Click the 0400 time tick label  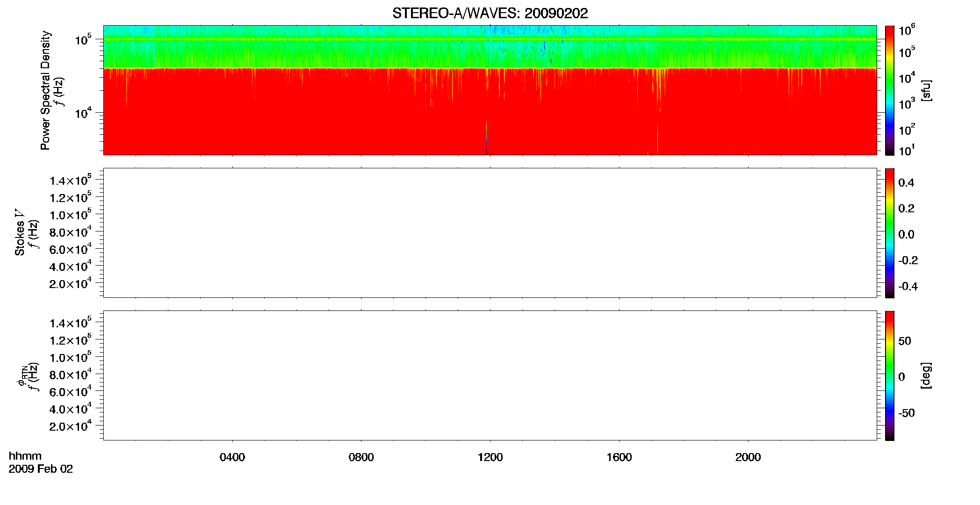pos(232,457)
